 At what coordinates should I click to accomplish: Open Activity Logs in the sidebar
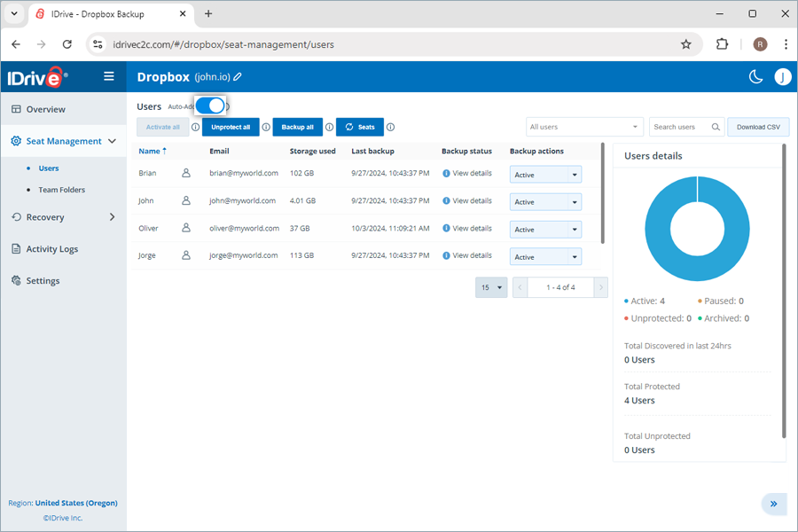52,249
